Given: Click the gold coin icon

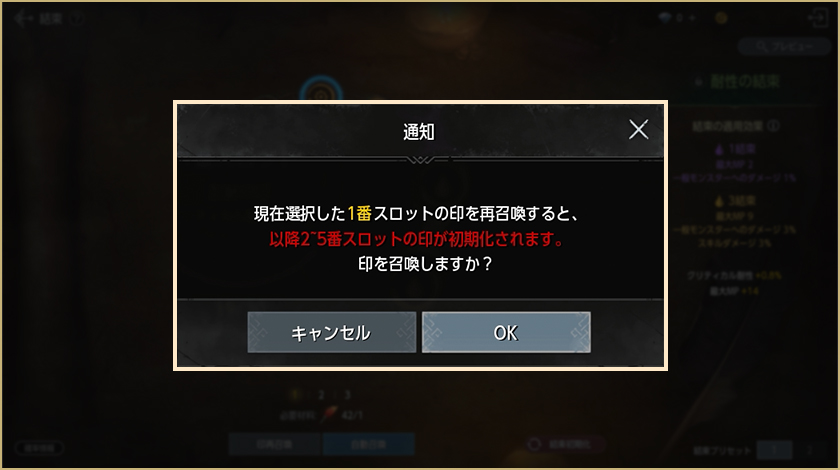Looking at the screenshot, I should pyautogui.click(x=721, y=18).
